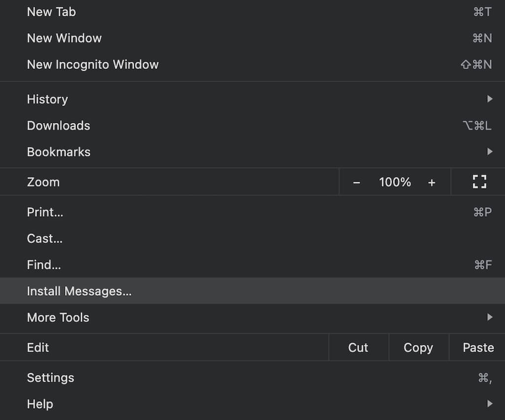Click the Paste button
This screenshot has height=420, width=505.
[478, 347]
